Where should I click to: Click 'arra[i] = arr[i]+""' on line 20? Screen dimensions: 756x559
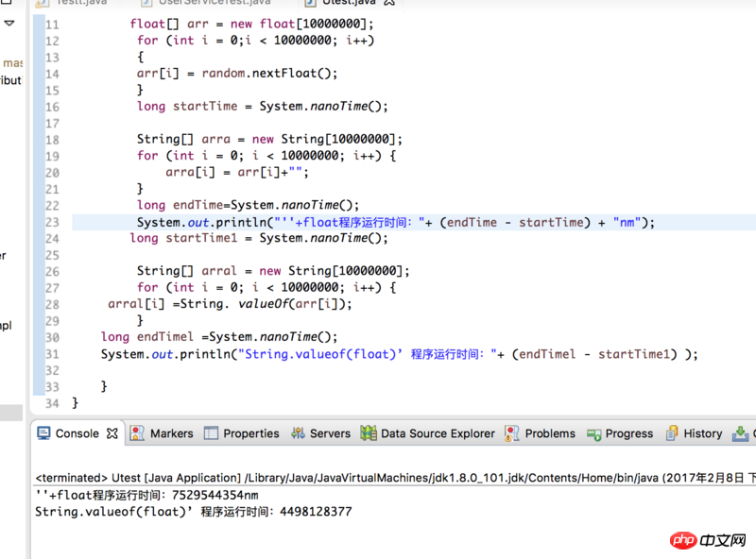point(237,173)
